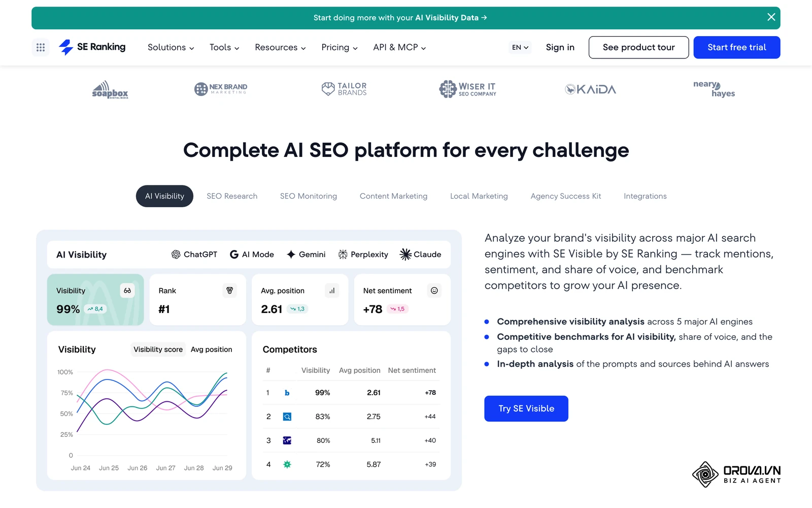Switch to the Local Marketing tab
This screenshot has width=812, height=508.
tap(479, 196)
